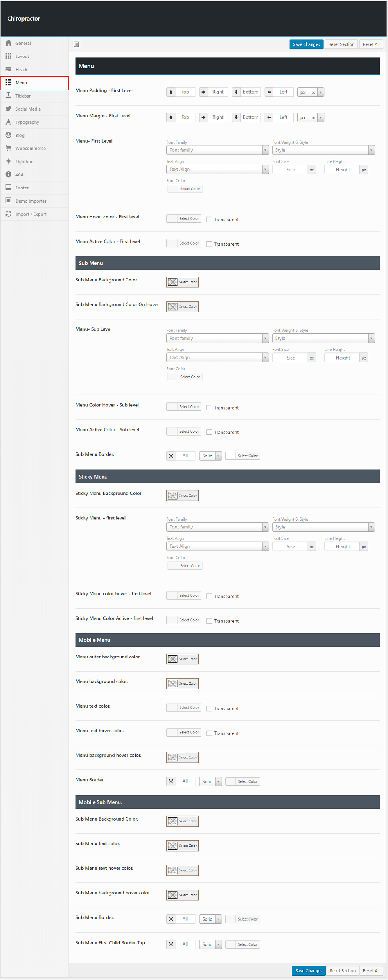Switch to the Footer settings section
Viewport: 388px width, 980px height.
(x=22, y=188)
